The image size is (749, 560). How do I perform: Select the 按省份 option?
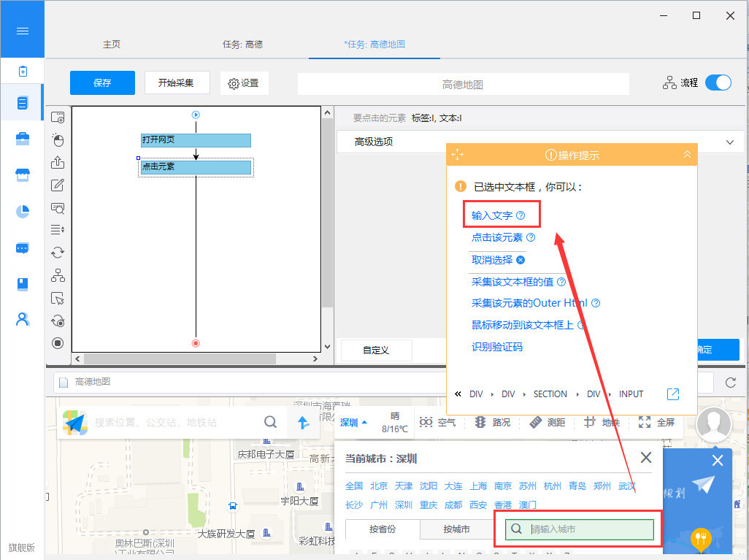pyautogui.click(x=383, y=529)
